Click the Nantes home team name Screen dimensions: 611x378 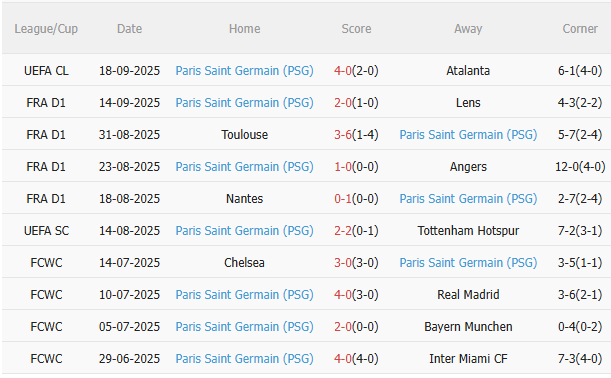pyautogui.click(x=244, y=198)
